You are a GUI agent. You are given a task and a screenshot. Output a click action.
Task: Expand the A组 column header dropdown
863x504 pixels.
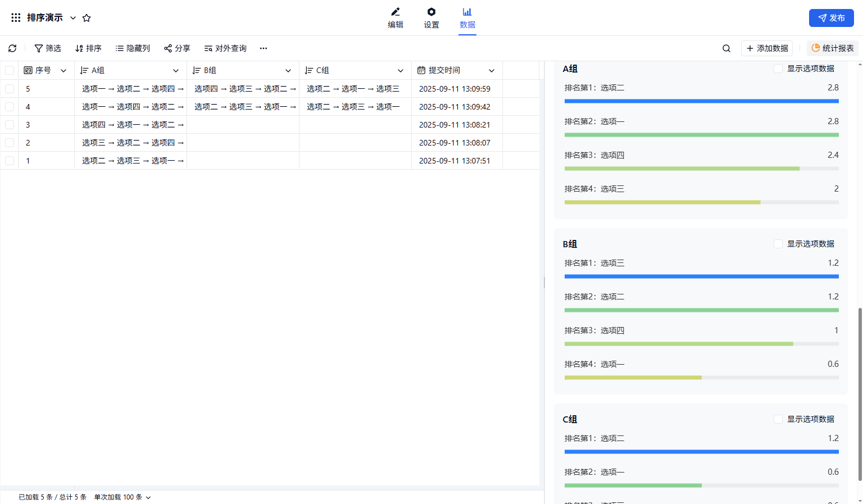point(176,71)
